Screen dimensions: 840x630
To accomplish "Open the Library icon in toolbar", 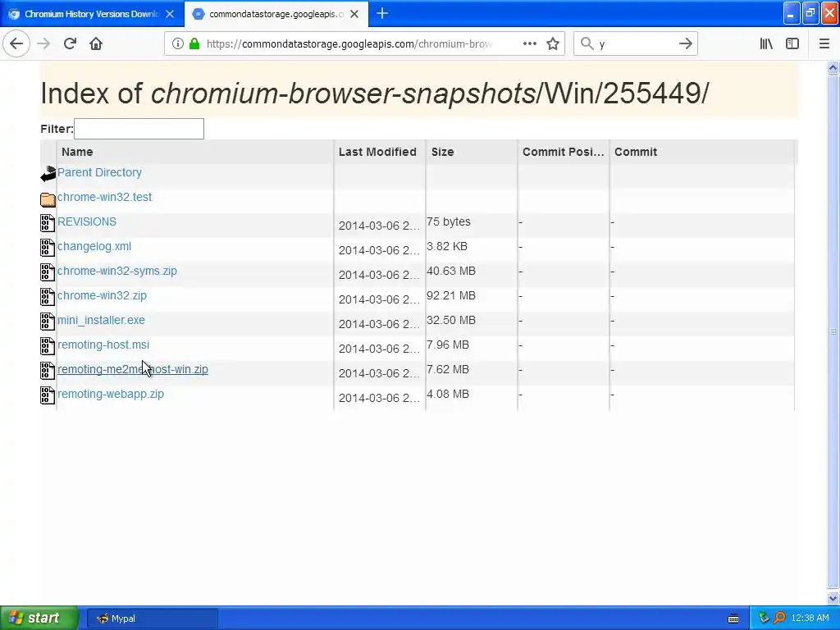I will tap(766, 43).
